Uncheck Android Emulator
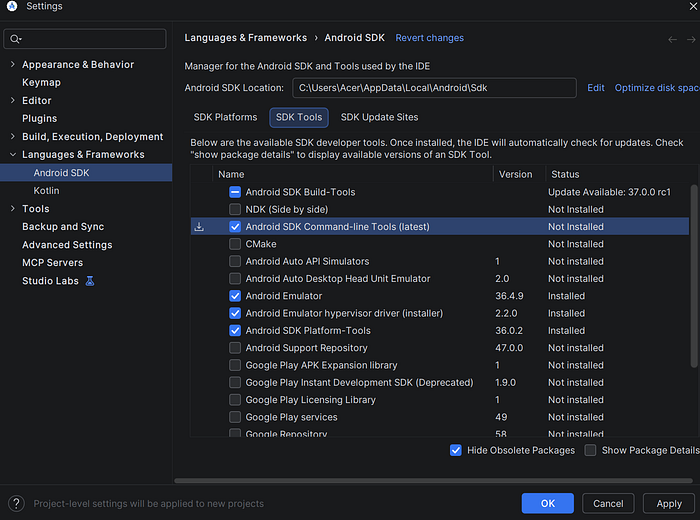 235,296
